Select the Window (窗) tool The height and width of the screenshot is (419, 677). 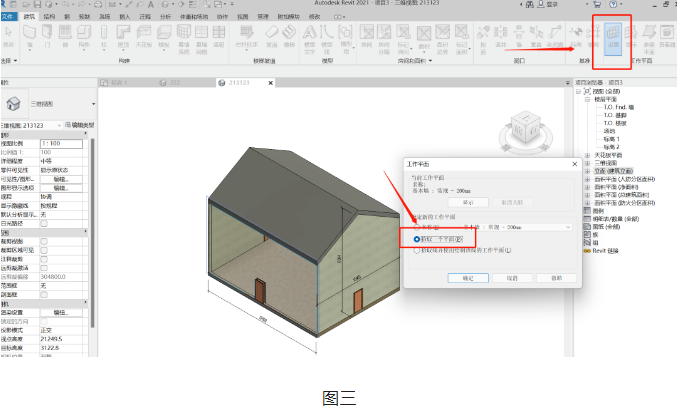[x=65, y=36]
